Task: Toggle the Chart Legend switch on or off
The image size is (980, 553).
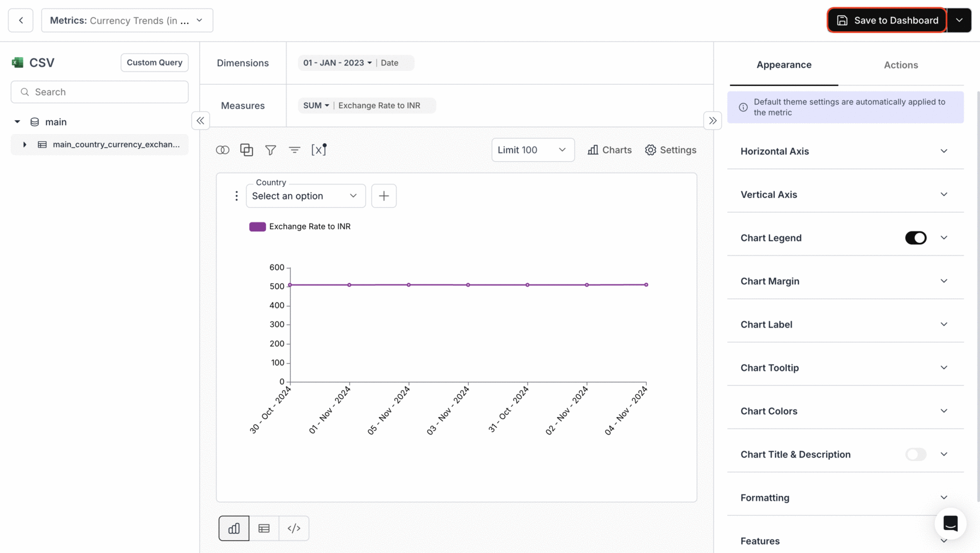Action: pyautogui.click(x=915, y=237)
